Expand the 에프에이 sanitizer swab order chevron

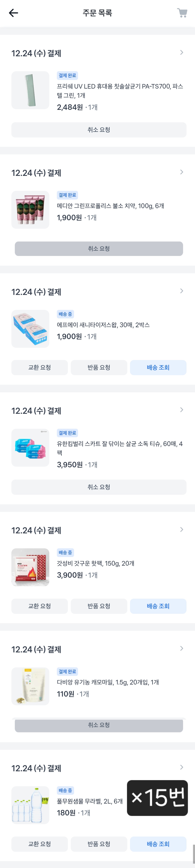[x=181, y=291]
